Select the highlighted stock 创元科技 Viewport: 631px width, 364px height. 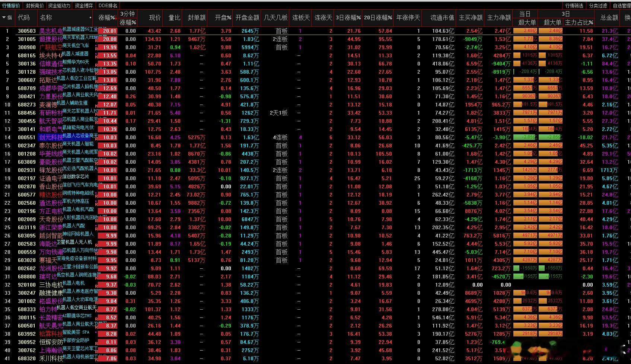pos(51,137)
